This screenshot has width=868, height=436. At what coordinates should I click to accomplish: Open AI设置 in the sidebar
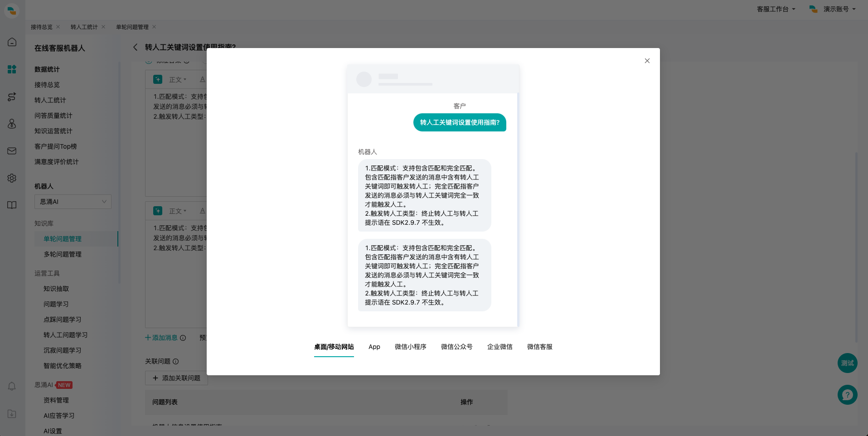tap(53, 431)
